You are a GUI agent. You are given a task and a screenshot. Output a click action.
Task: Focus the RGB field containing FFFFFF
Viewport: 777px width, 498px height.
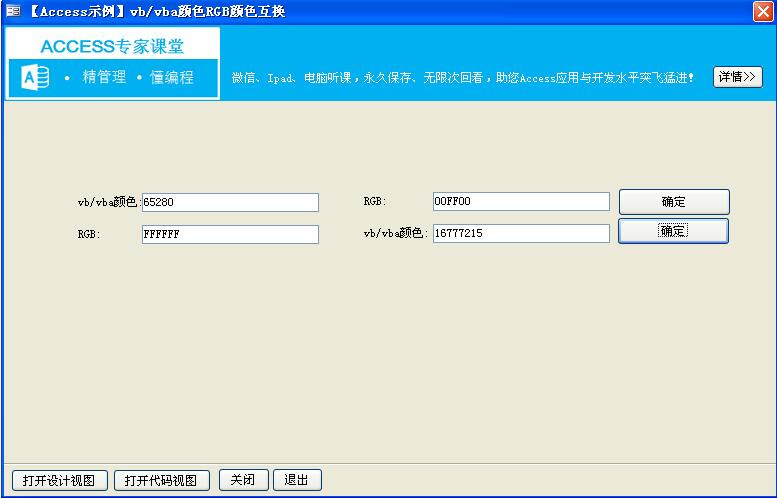point(230,234)
